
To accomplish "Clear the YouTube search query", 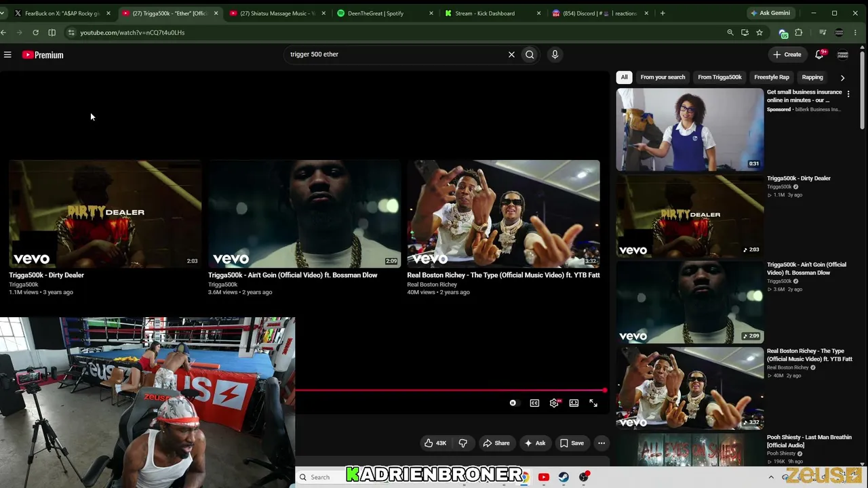I will (x=511, y=54).
